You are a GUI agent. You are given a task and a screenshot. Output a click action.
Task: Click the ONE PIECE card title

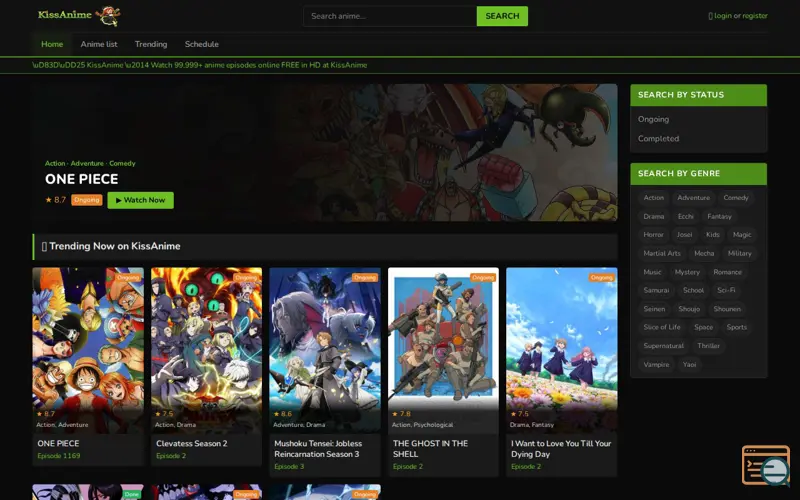point(58,443)
